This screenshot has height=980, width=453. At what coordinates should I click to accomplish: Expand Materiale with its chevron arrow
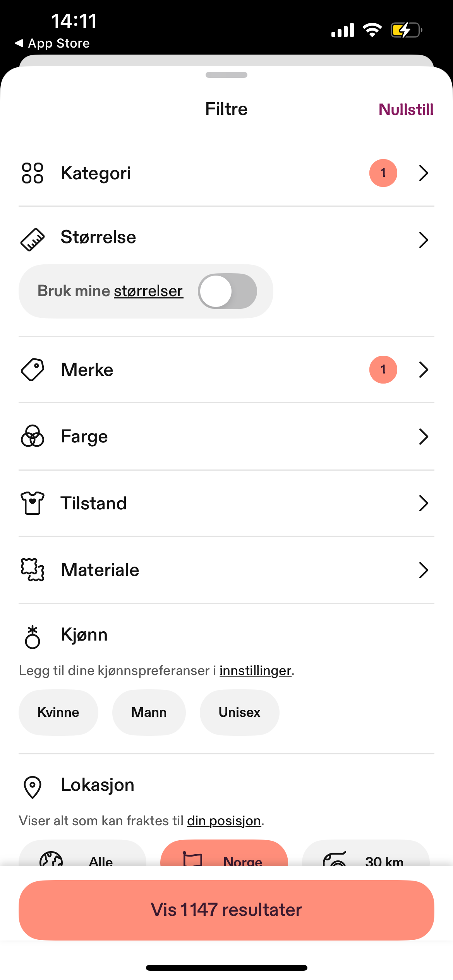point(424,570)
